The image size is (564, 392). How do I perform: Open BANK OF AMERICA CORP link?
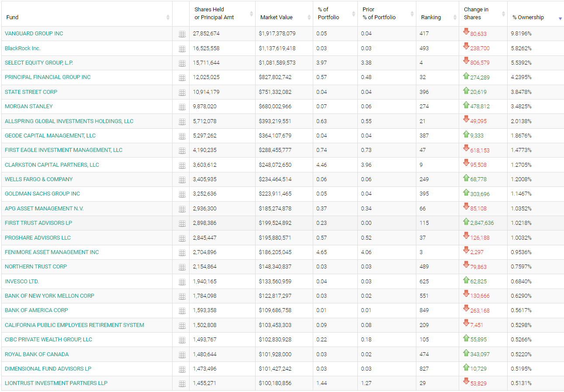(x=36, y=310)
